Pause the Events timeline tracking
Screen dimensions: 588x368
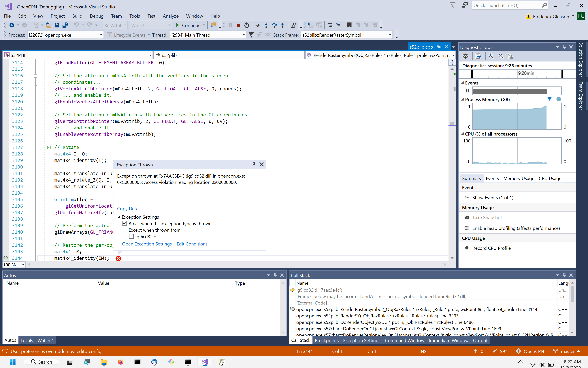click(467, 90)
